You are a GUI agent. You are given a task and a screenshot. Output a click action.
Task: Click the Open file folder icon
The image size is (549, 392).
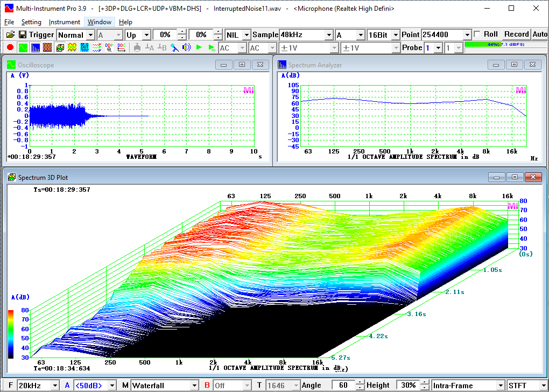pos(10,34)
